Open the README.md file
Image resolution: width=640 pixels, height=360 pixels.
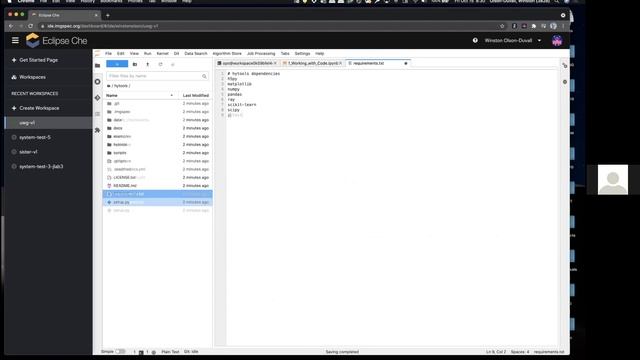click(157, 186)
